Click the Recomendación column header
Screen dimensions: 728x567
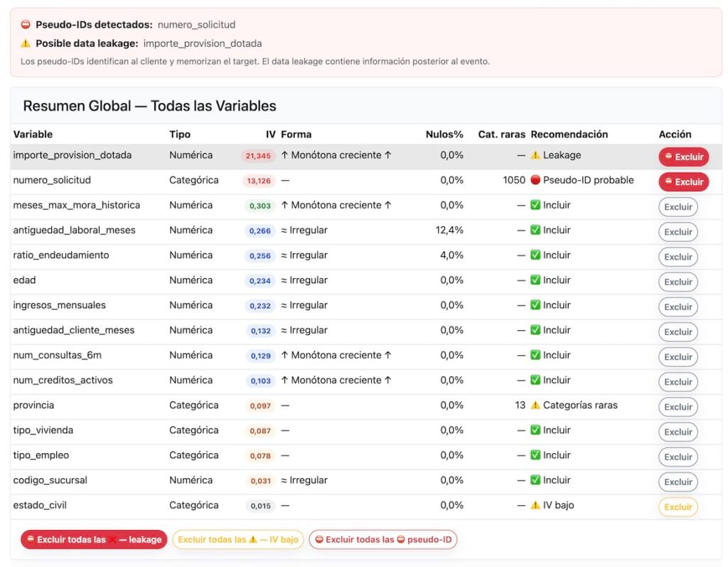(x=569, y=134)
